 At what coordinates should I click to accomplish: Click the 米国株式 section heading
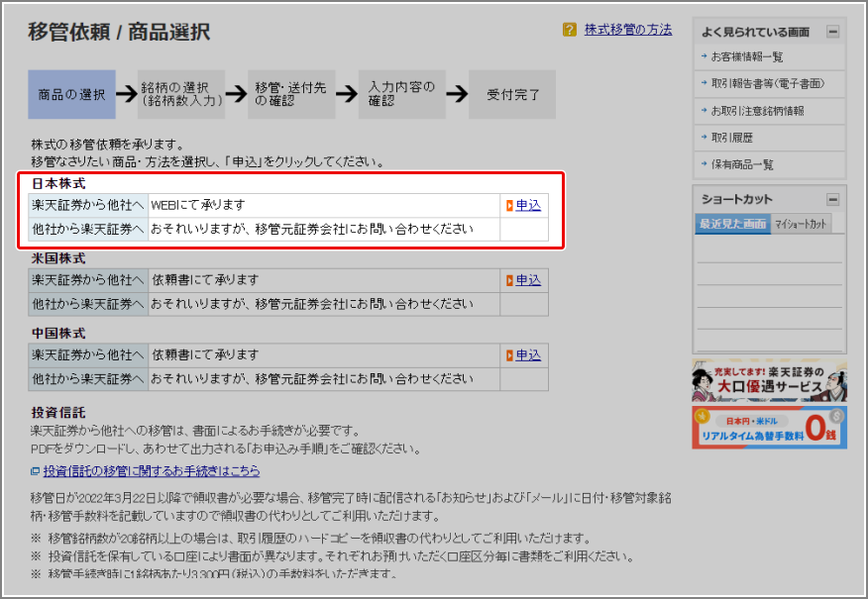tap(58, 258)
